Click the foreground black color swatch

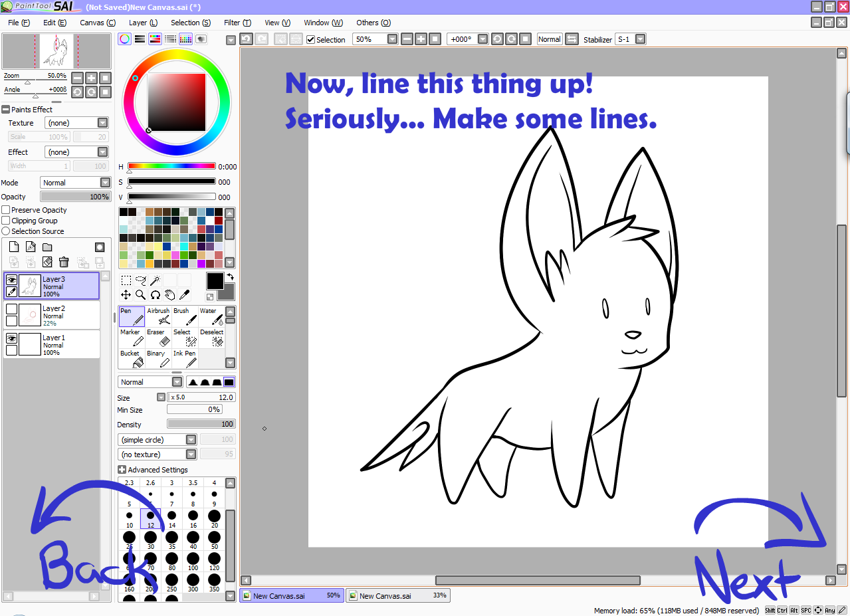pos(215,281)
